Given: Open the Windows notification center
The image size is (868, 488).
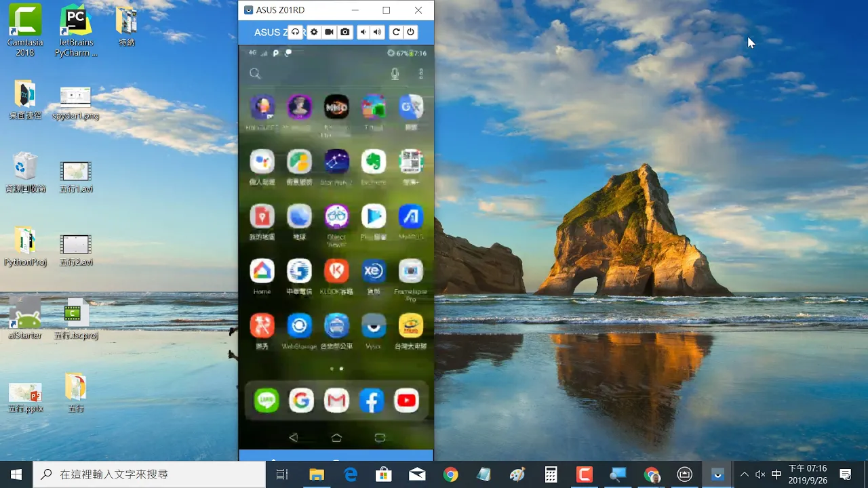Looking at the screenshot, I should [846, 474].
